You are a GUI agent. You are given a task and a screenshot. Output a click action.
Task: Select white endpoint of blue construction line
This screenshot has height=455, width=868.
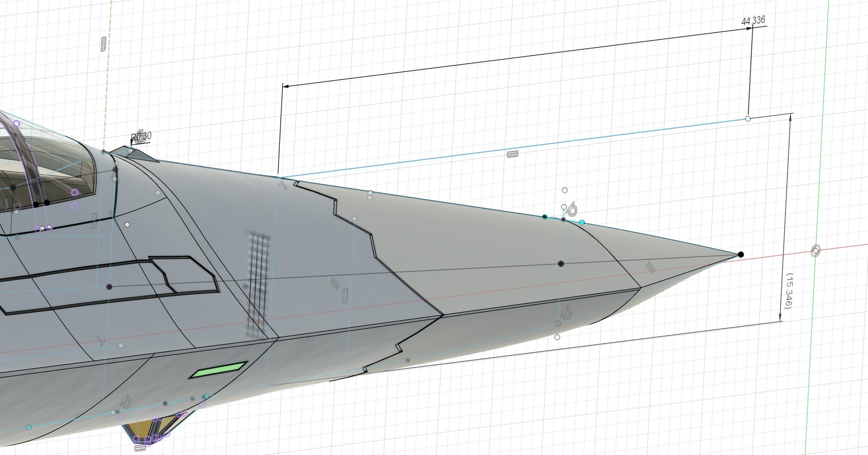click(x=748, y=118)
